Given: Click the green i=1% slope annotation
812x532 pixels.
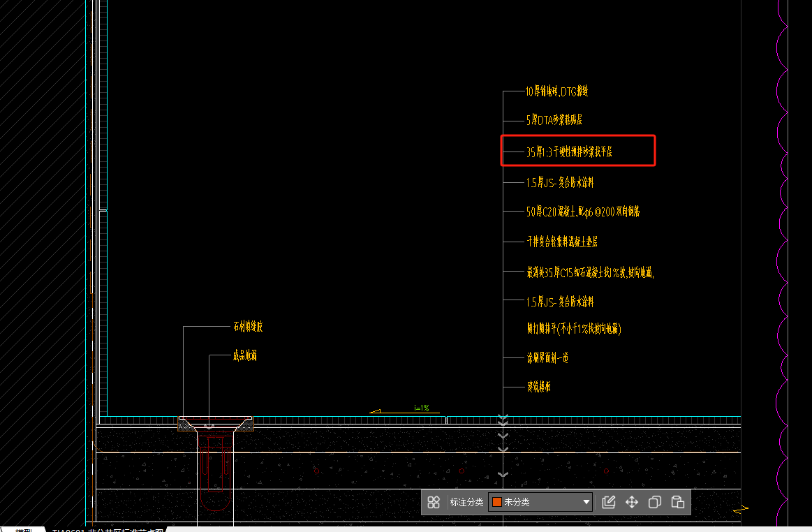Looking at the screenshot, I should 421,408.
